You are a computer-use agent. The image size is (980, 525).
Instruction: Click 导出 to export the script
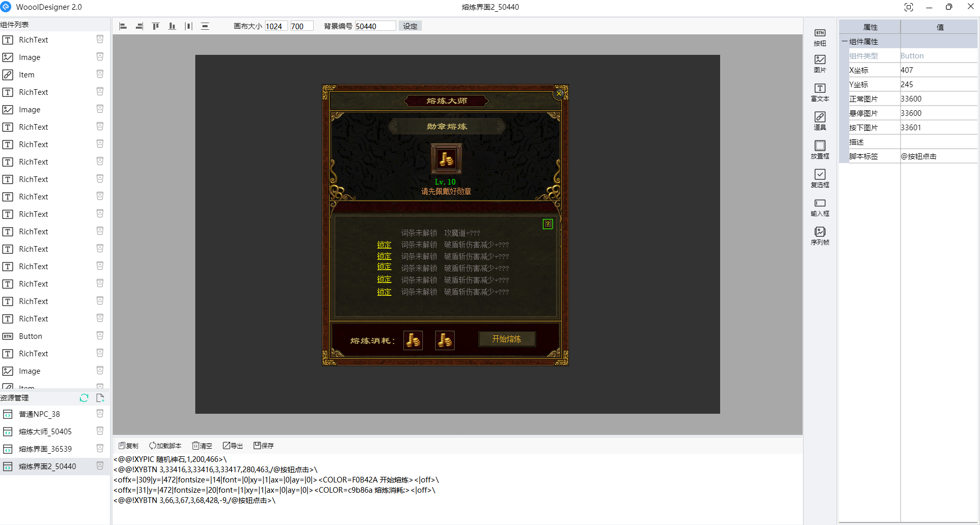point(233,446)
